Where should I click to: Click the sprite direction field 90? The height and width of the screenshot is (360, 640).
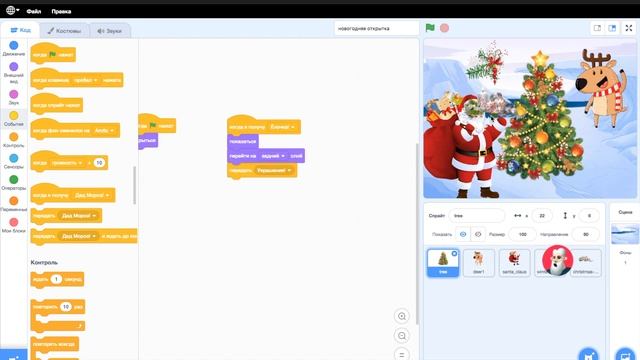[586, 234]
